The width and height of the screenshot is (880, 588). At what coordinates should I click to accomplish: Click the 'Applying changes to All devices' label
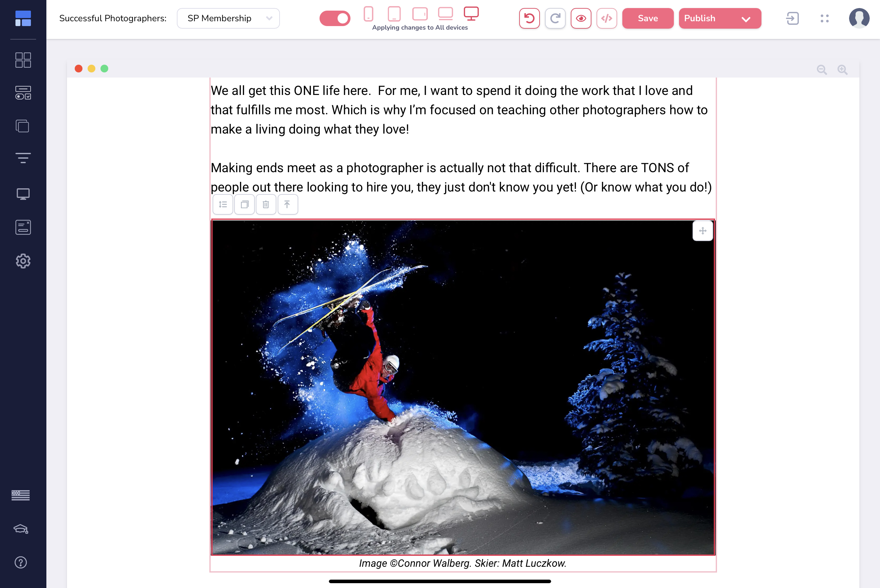[420, 28]
